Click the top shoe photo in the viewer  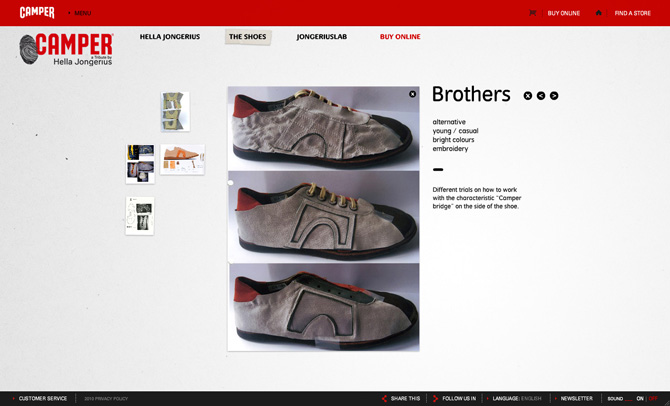323,128
